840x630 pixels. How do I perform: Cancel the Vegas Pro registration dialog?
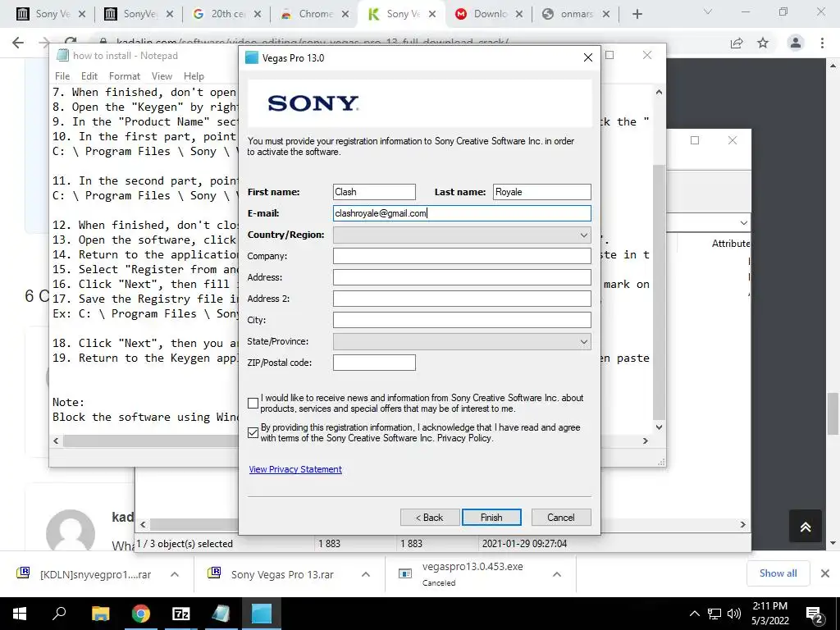561,517
